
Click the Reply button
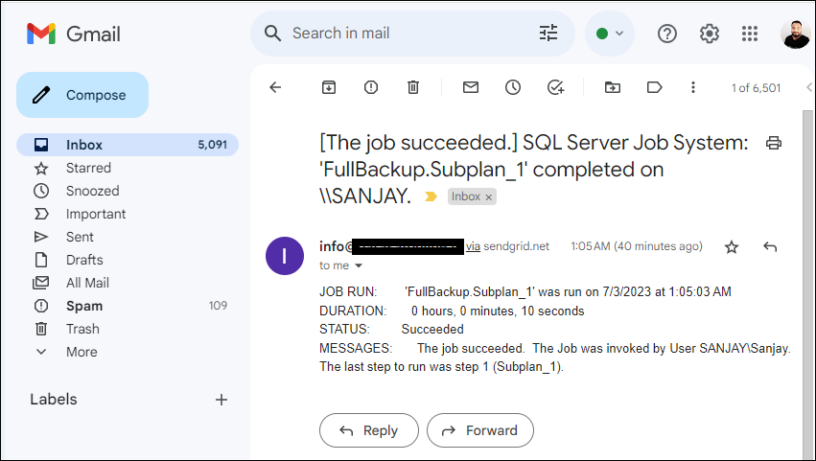[368, 430]
